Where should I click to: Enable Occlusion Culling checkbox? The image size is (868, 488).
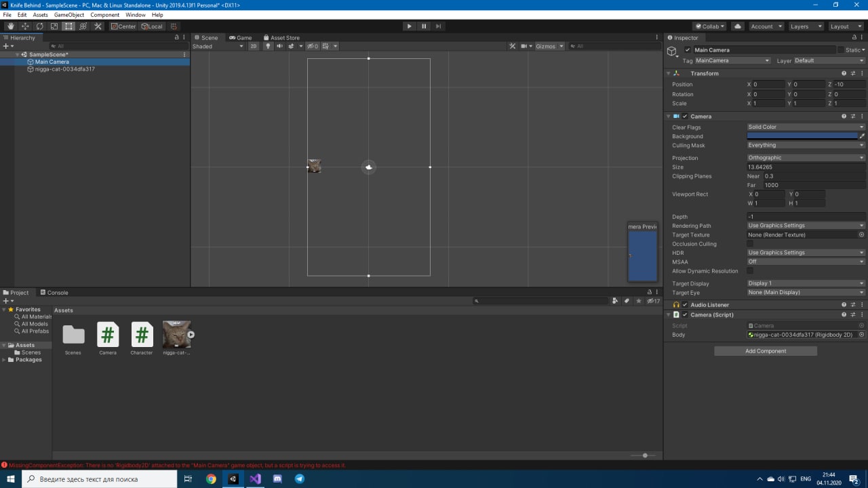[x=750, y=243]
